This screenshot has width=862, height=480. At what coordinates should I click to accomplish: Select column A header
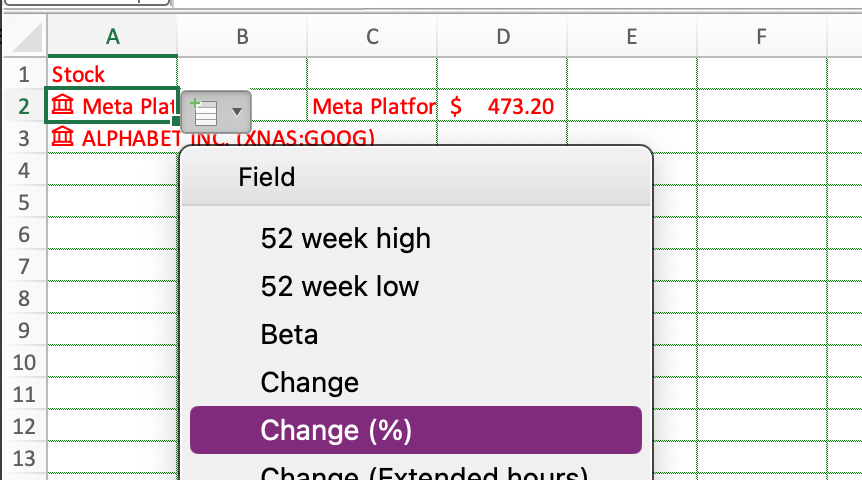[112, 36]
